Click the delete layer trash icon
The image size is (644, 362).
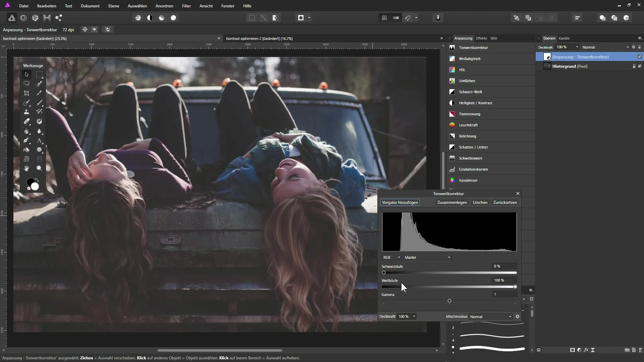pos(640,350)
